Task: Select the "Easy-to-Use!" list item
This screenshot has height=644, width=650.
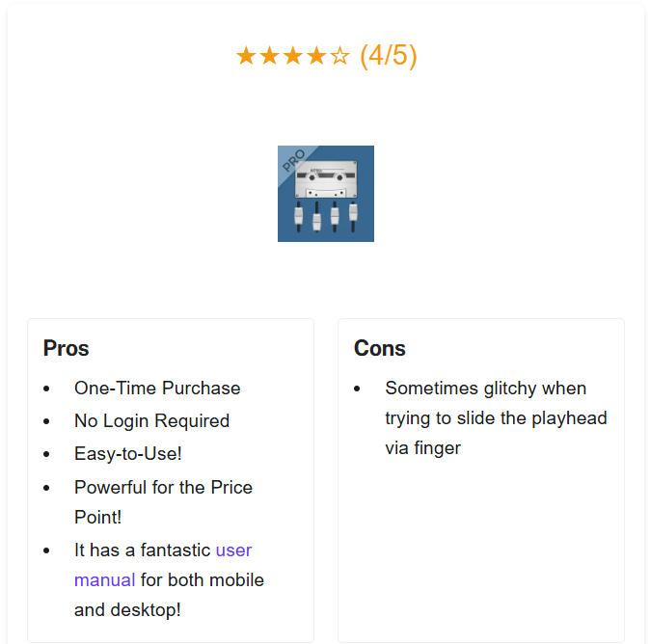Action: (128, 454)
